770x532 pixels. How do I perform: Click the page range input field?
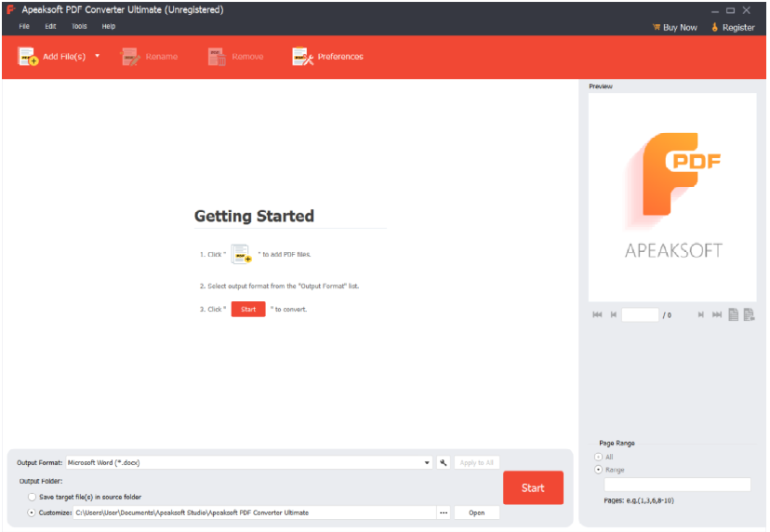pyautogui.click(x=677, y=485)
